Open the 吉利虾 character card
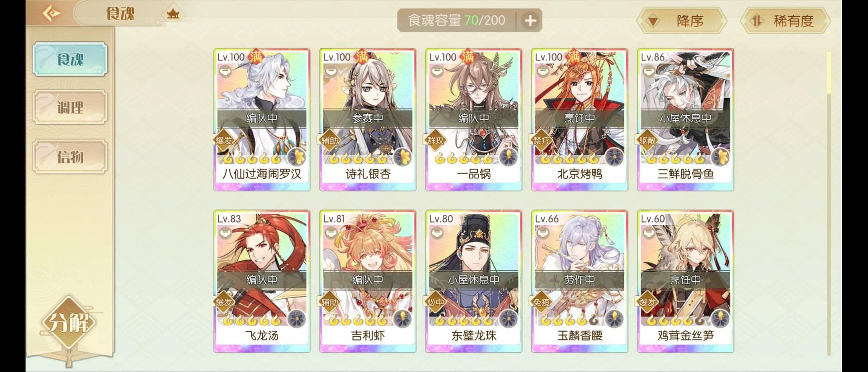 pyautogui.click(x=368, y=281)
